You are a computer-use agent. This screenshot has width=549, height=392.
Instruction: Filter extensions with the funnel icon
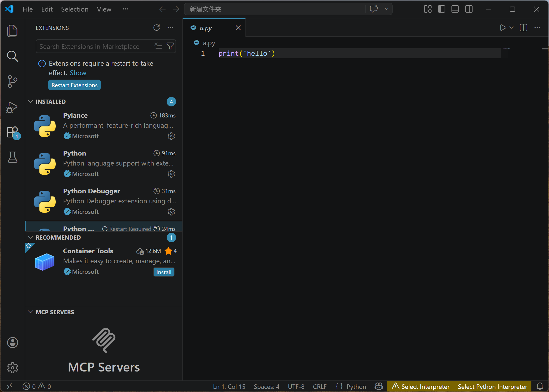coord(170,46)
